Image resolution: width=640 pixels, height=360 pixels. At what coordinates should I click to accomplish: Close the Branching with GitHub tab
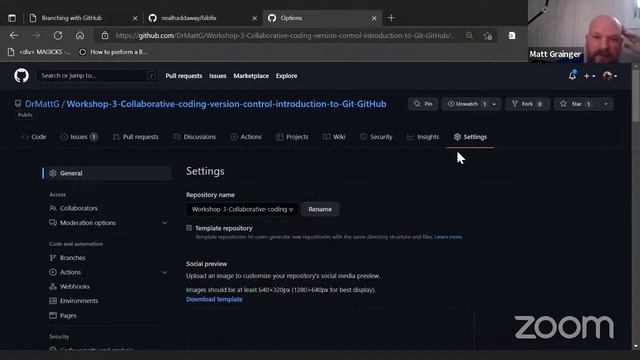pos(135,18)
